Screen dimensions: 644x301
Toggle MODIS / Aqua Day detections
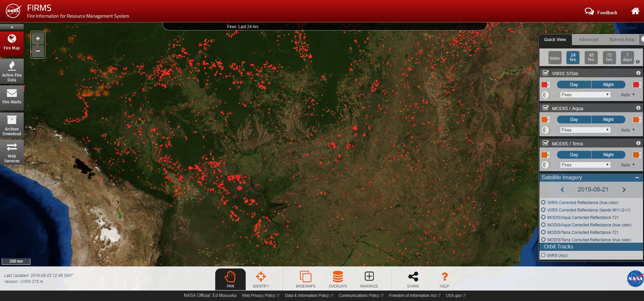574,119
